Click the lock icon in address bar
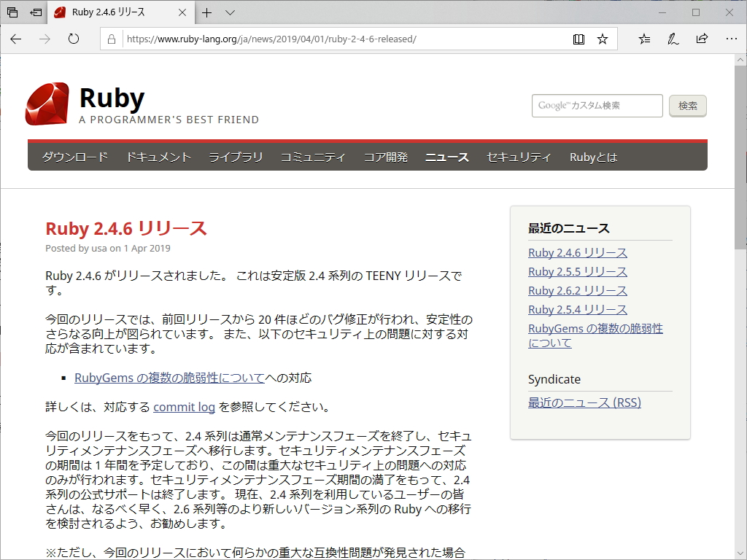 pos(112,39)
